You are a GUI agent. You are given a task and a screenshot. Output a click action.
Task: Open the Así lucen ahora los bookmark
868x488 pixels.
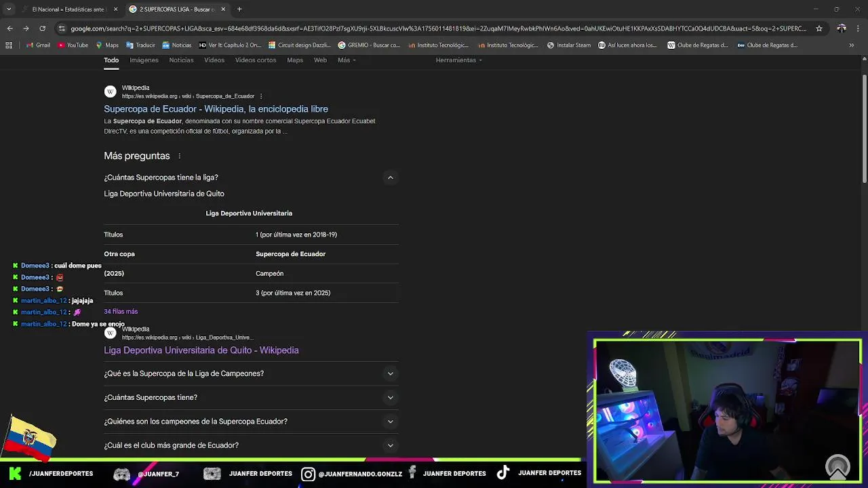[627, 45]
